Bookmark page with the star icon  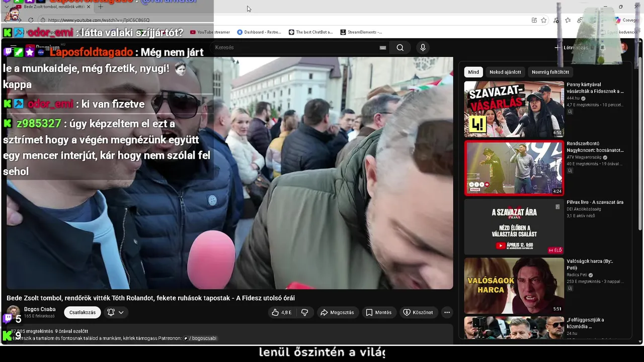pos(544,20)
